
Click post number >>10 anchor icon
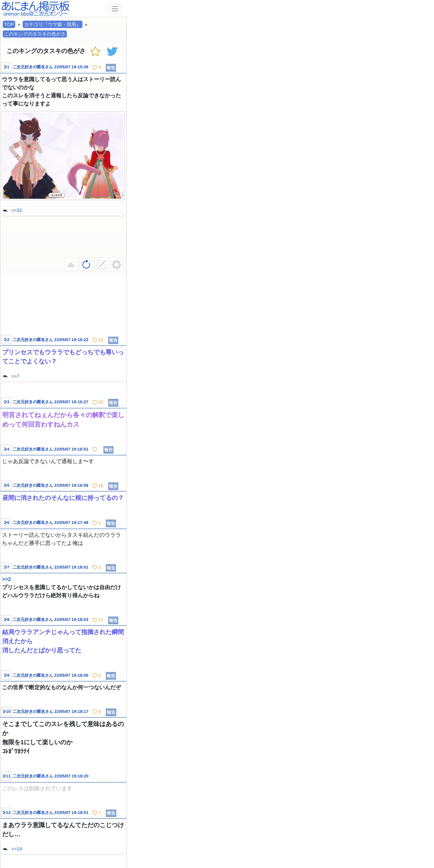(x=6, y=711)
